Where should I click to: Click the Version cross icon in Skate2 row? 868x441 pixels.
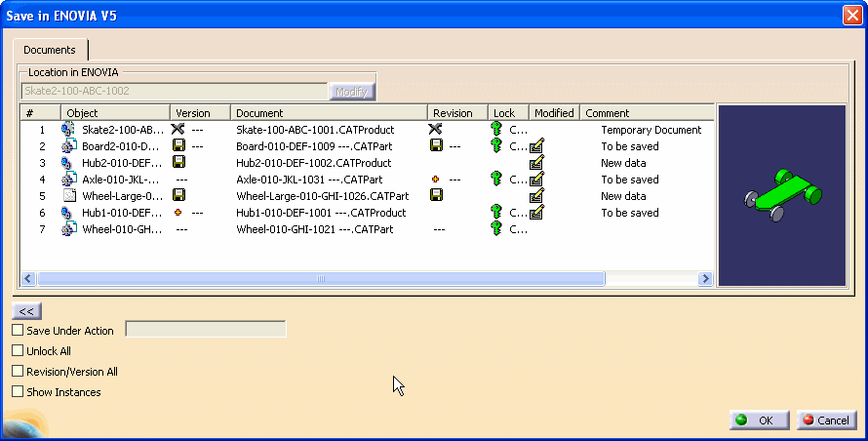178,129
